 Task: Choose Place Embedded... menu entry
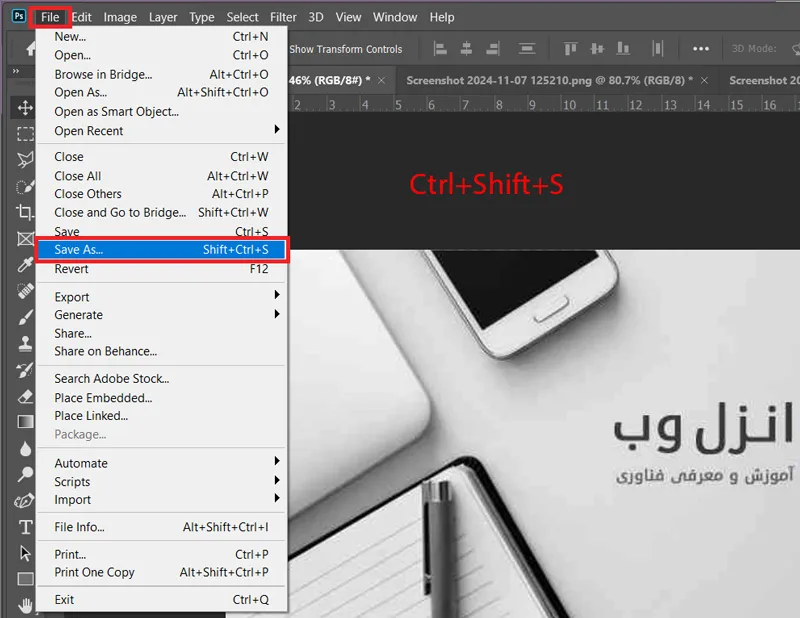(162, 398)
